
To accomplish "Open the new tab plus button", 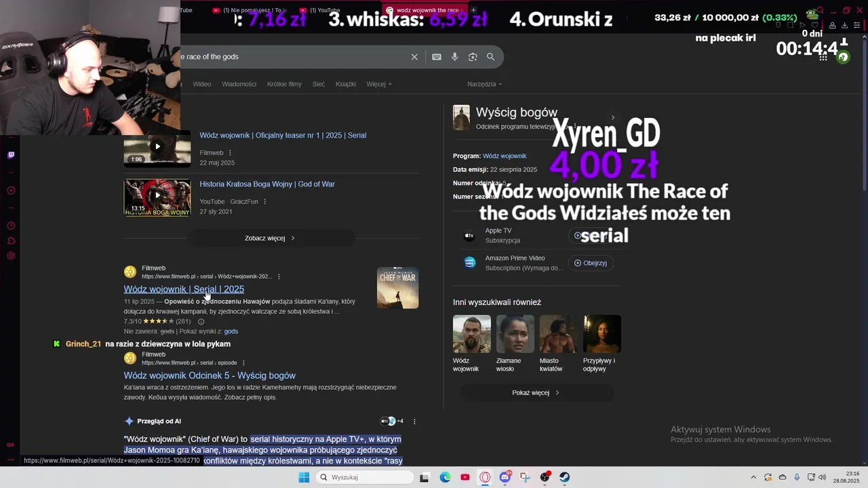I will 473,10.
